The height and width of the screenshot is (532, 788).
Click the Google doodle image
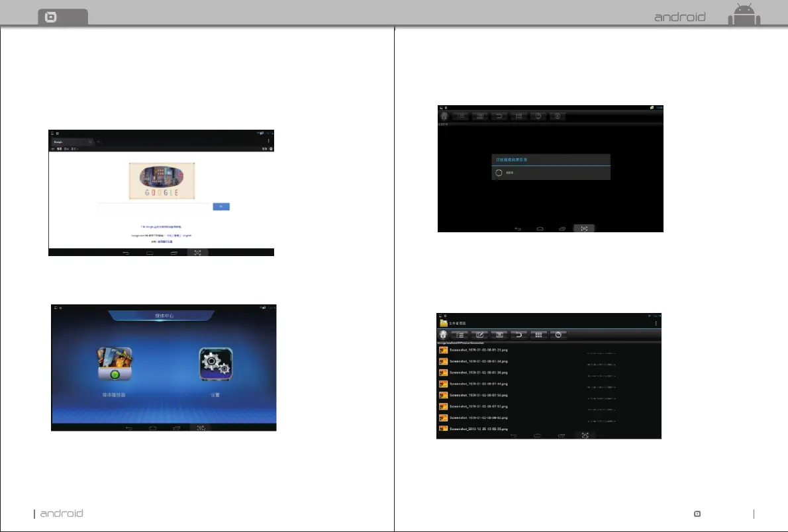tap(162, 181)
